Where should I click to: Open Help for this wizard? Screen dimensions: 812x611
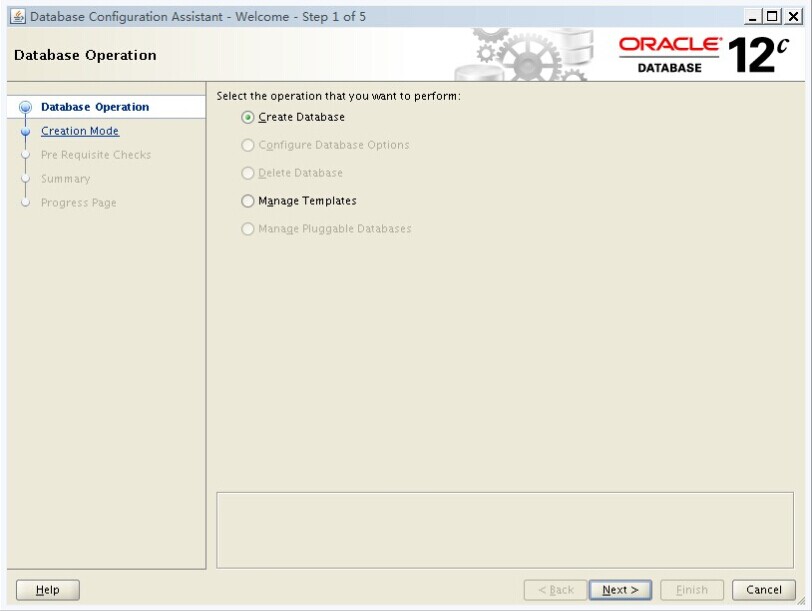click(48, 590)
